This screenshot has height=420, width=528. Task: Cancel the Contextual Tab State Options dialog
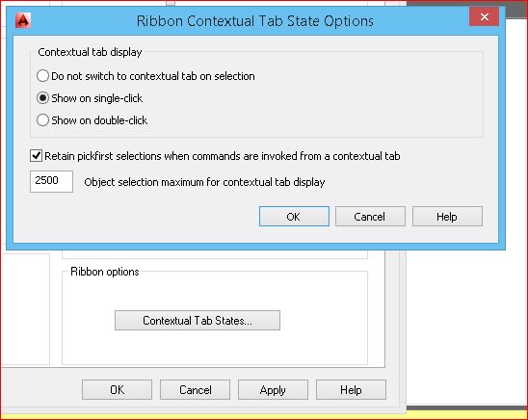[x=370, y=217]
